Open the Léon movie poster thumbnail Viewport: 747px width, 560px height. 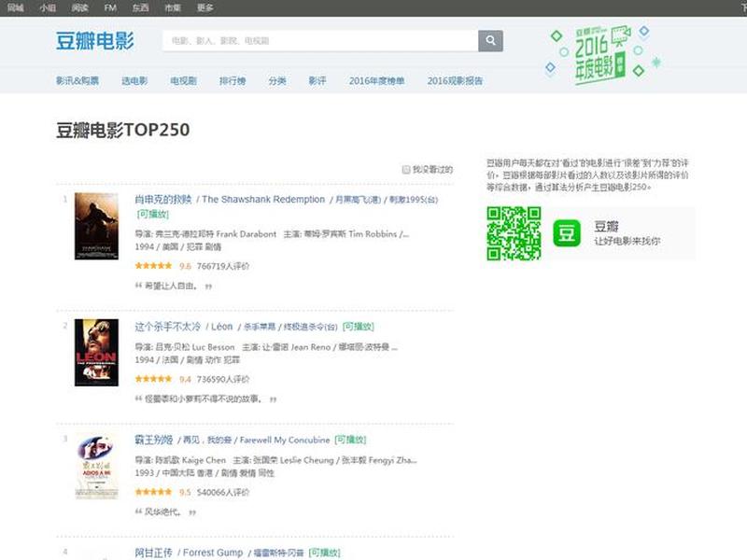tap(96, 353)
